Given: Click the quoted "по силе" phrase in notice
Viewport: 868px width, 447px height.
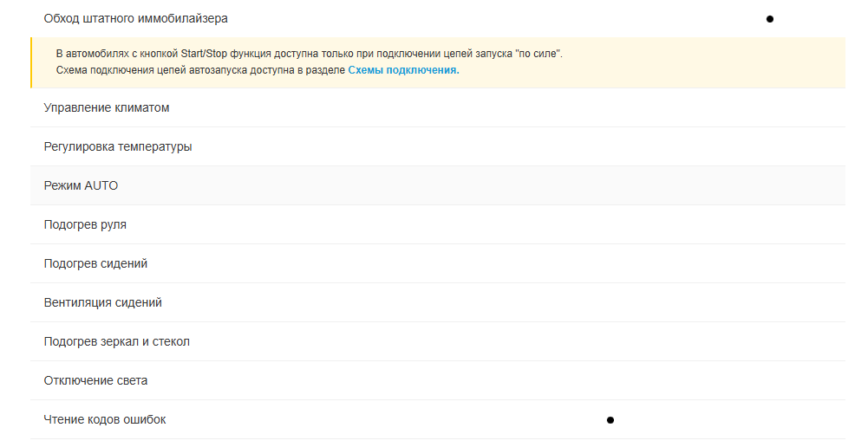Looking at the screenshot, I should tap(538, 54).
